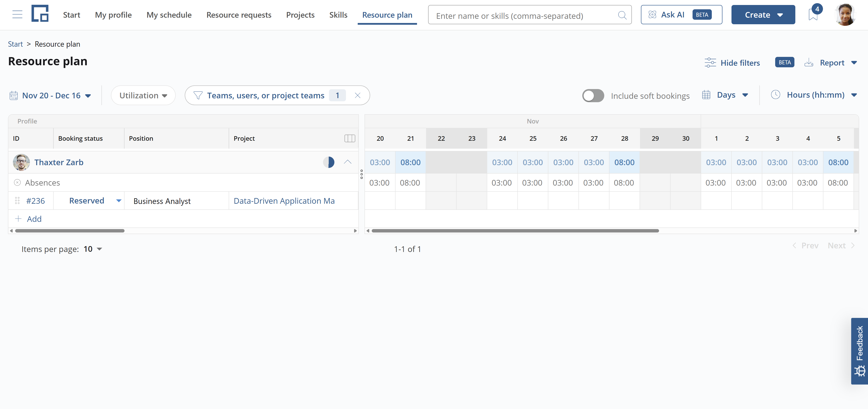Open the Nov 20 - Dec 16 date range picker
This screenshot has height=409, width=868.
coord(50,95)
